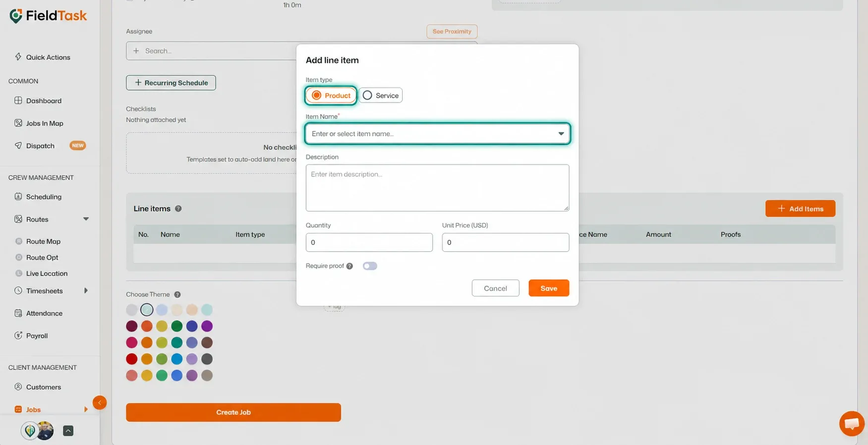The height and width of the screenshot is (445, 868).
Task: Click the Quantity input field
Action: click(369, 242)
